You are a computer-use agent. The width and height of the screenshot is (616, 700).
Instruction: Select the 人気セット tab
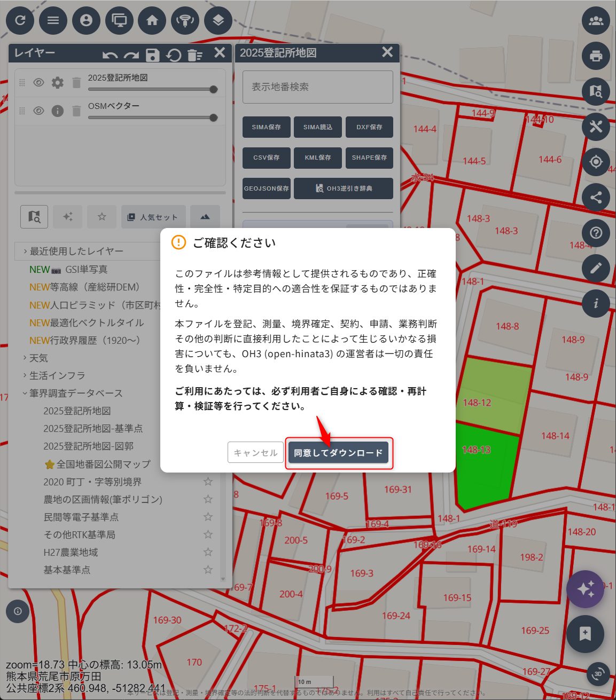point(153,217)
